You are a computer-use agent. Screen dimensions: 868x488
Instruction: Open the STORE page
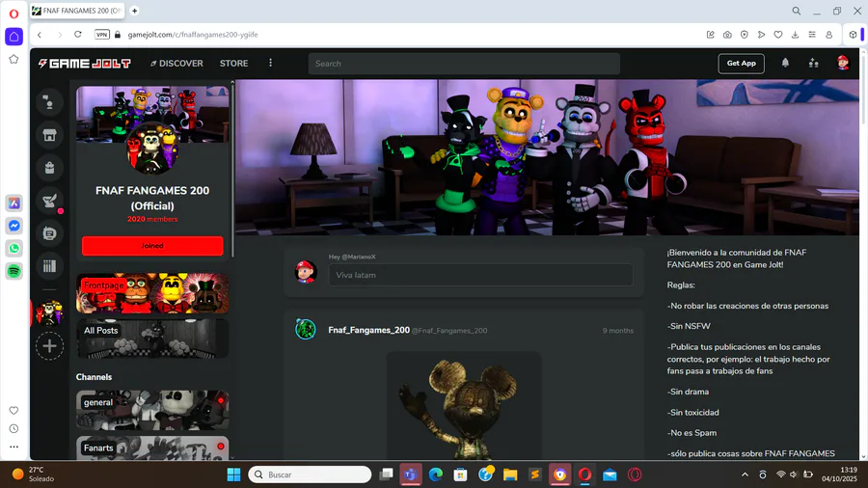233,64
